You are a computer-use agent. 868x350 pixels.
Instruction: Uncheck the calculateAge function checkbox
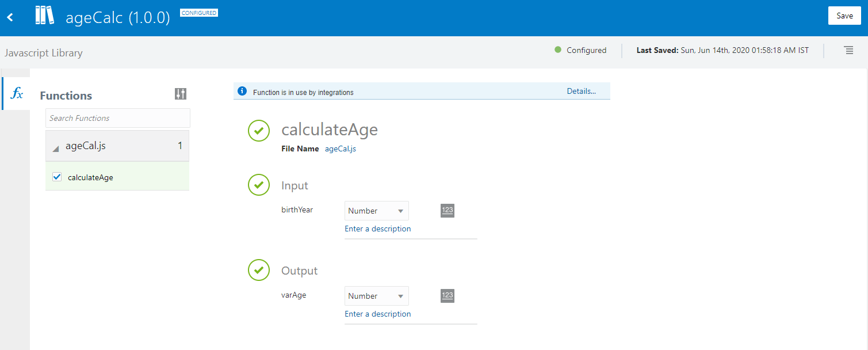(x=56, y=177)
